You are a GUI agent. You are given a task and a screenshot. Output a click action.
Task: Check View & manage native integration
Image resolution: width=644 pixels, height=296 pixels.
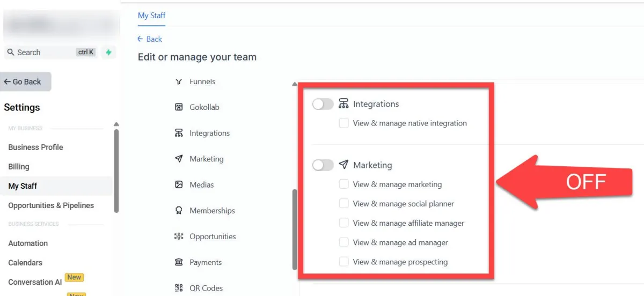[343, 123]
